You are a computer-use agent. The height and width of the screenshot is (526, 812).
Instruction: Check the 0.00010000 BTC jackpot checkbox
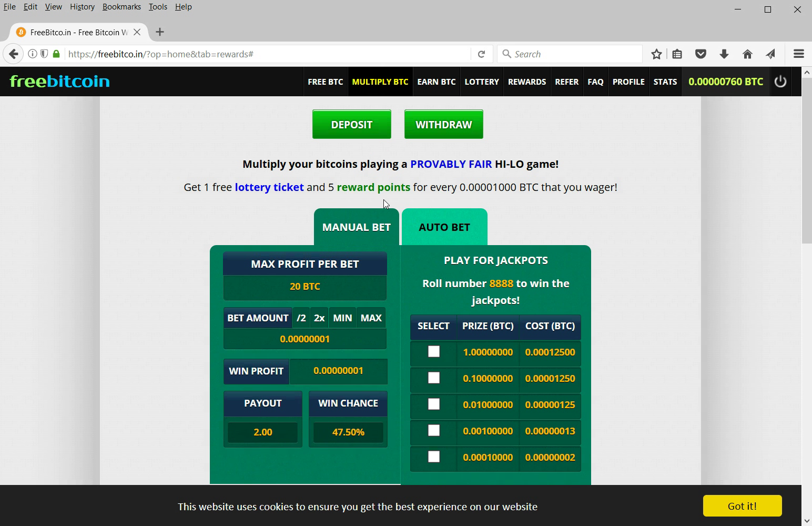click(434, 457)
